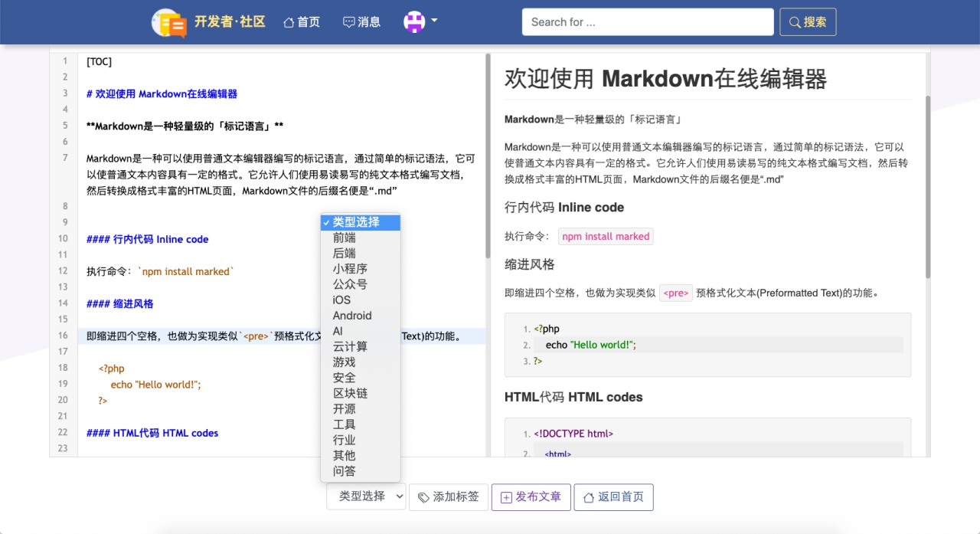The image size is (980, 534).
Task: Select 区块链 category option
Action: coord(361,393)
